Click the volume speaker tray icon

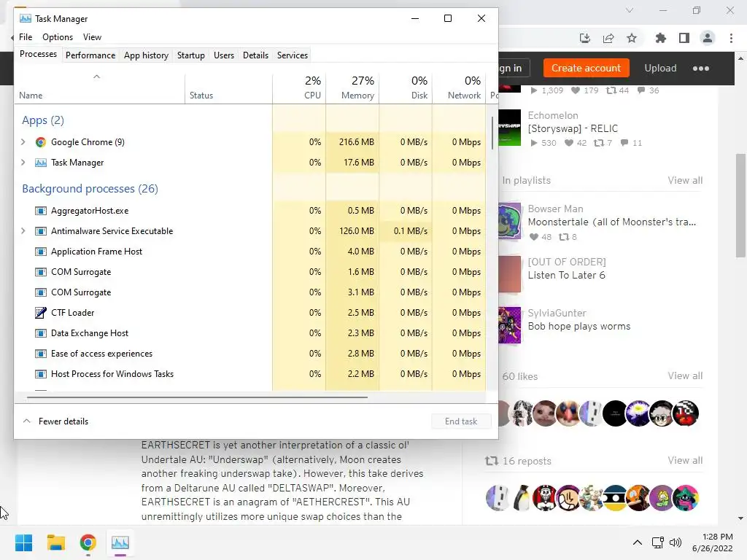coord(675,542)
